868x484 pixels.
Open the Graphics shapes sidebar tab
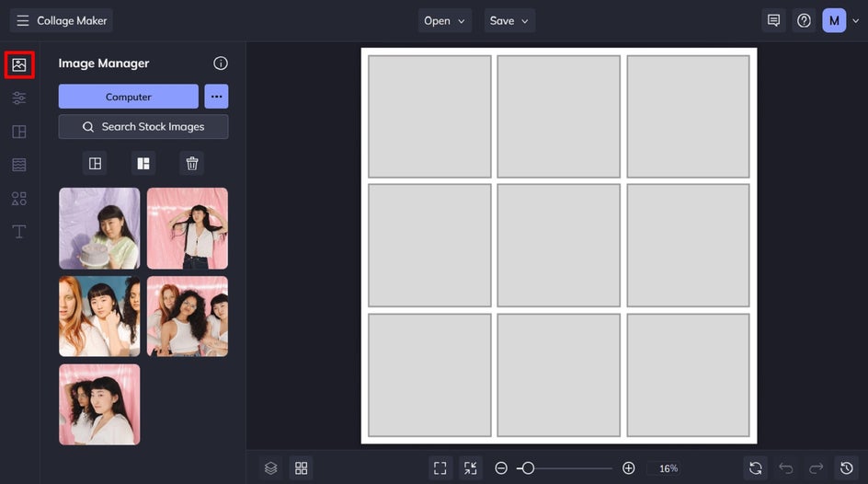[19, 198]
